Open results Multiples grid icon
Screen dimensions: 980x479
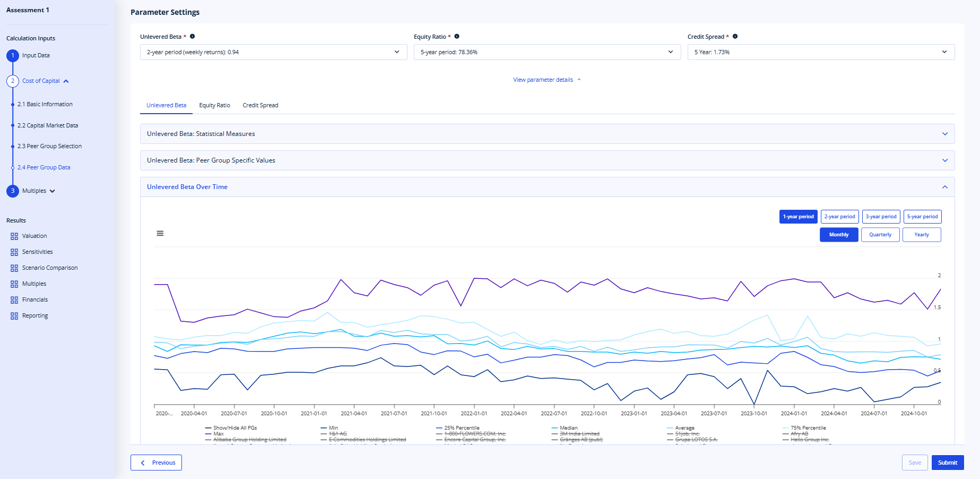(14, 284)
